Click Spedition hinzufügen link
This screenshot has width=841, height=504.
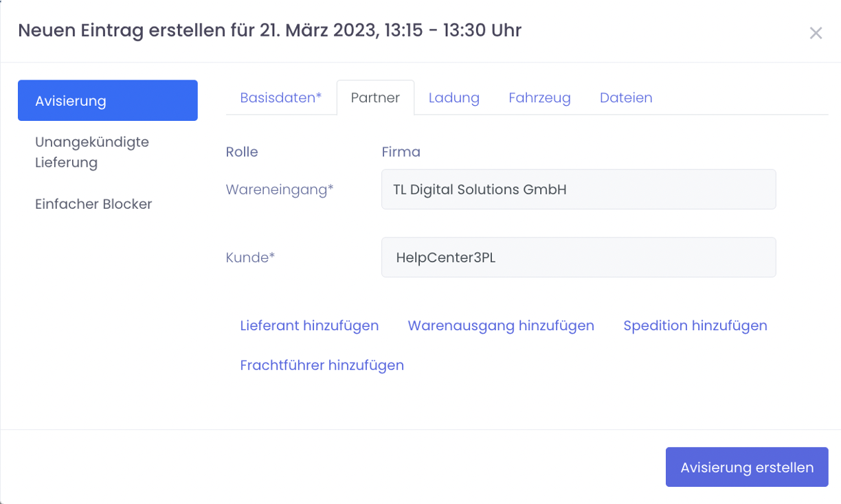click(x=695, y=325)
